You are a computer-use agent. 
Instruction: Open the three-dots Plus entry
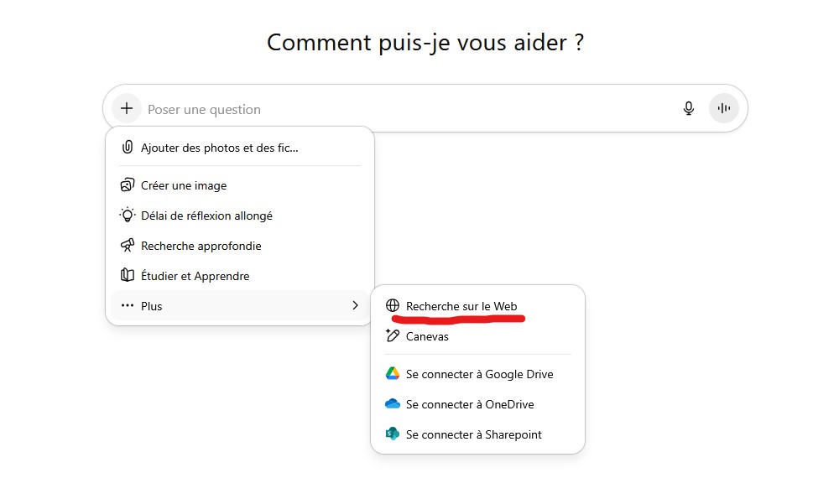[x=240, y=305]
